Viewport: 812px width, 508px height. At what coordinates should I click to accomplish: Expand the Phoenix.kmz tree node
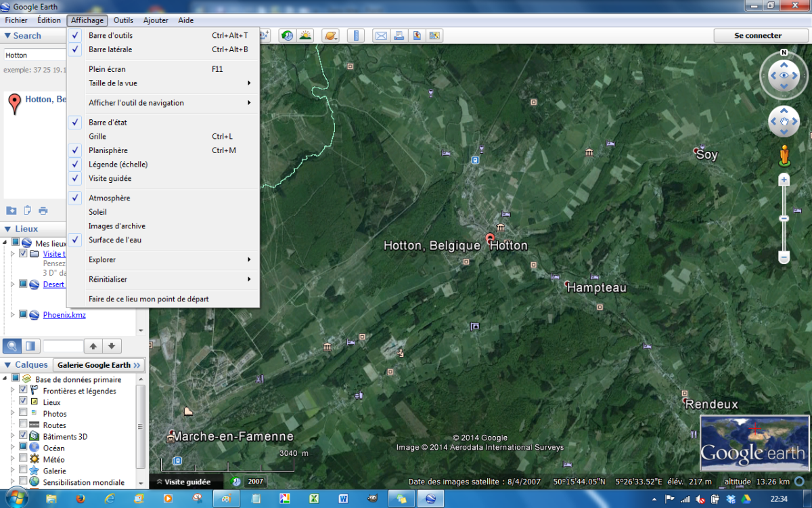click(13, 314)
